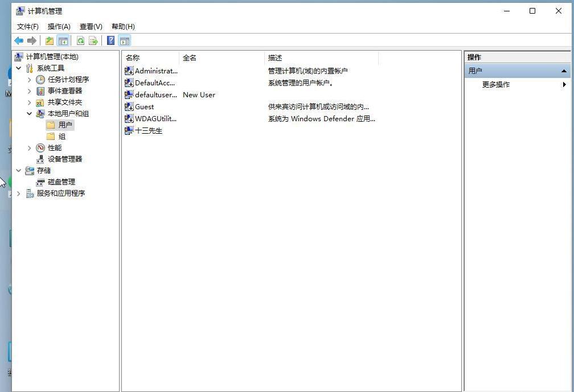Toggle the console tree pane icon
This screenshot has width=574, height=392.
click(63, 40)
